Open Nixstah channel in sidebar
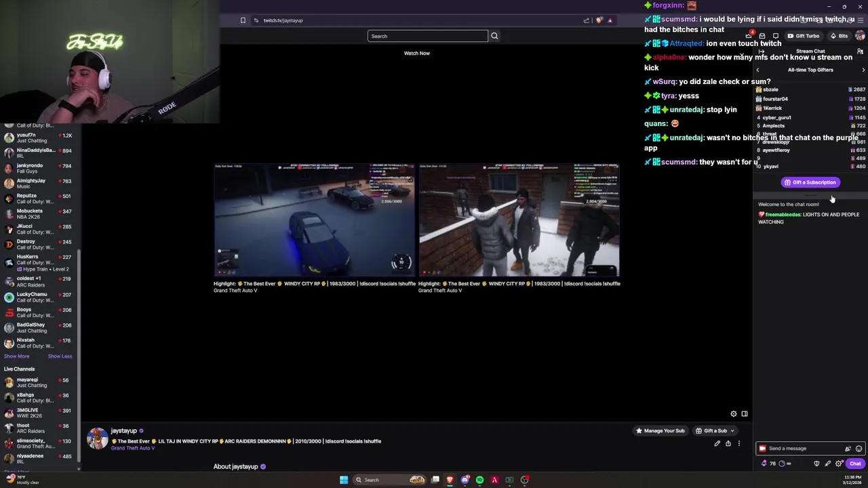 coord(39,343)
